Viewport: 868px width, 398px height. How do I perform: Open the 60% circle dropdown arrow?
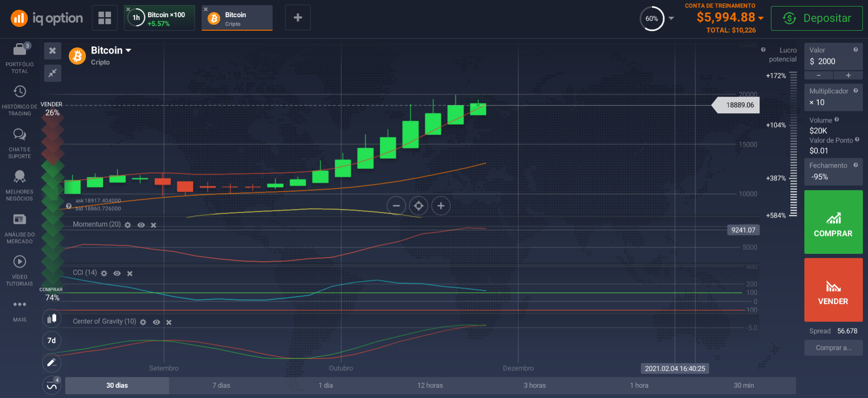[671, 19]
